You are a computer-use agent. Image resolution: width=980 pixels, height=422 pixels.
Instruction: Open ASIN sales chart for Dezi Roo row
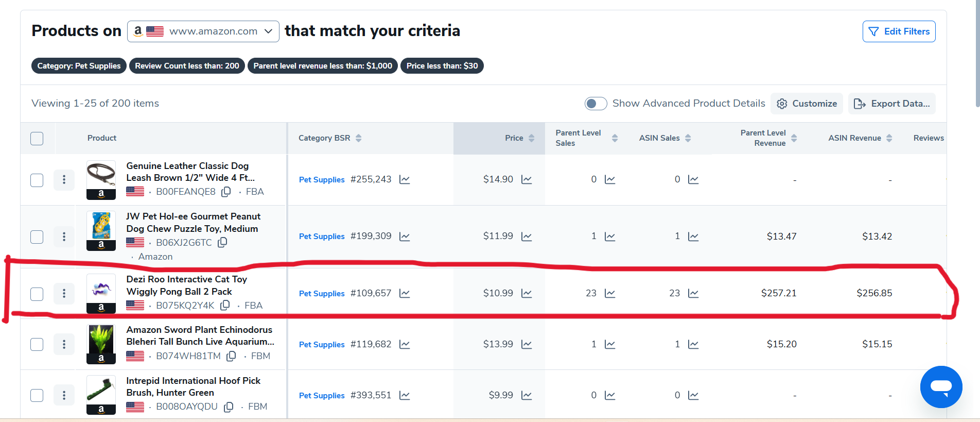[693, 293]
